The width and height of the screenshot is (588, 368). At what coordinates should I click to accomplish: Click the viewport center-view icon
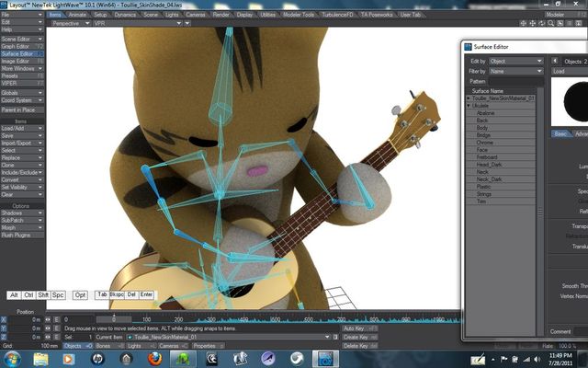[x=523, y=23]
